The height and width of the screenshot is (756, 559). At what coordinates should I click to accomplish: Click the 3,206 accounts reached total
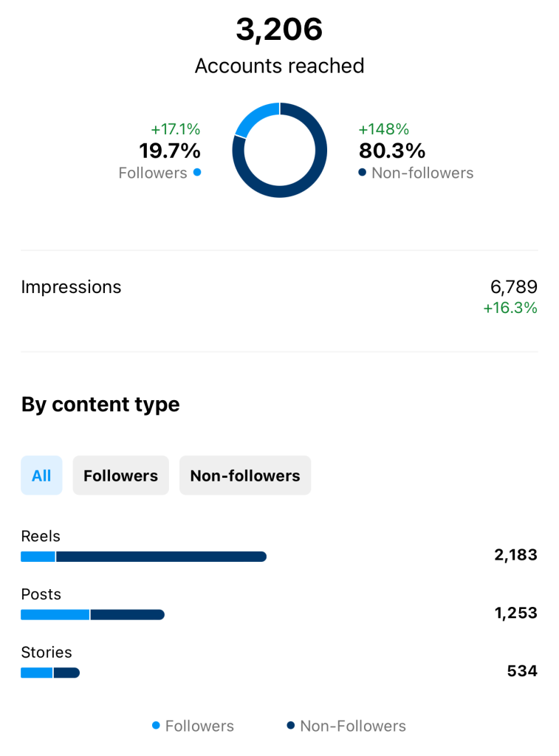click(x=279, y=30)
